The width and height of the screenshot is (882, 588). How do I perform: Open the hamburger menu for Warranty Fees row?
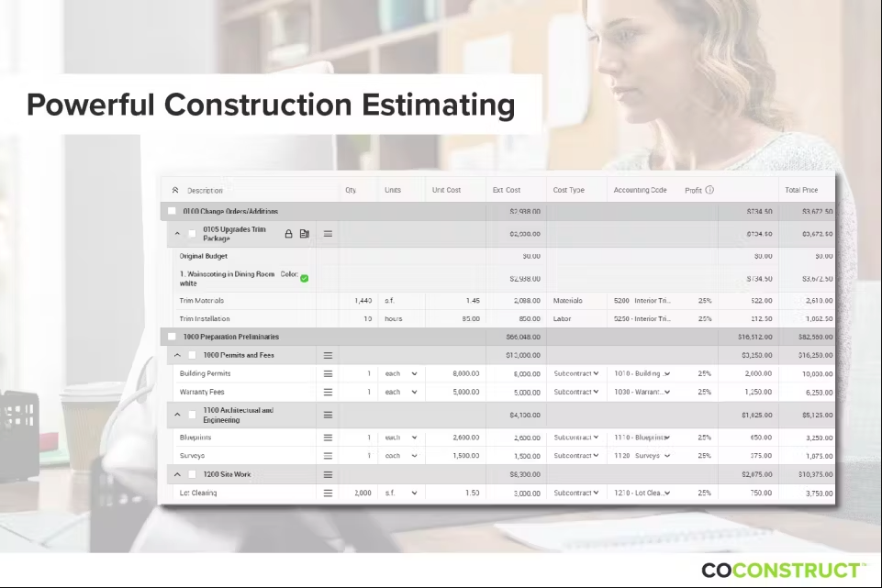pos(328,393)
